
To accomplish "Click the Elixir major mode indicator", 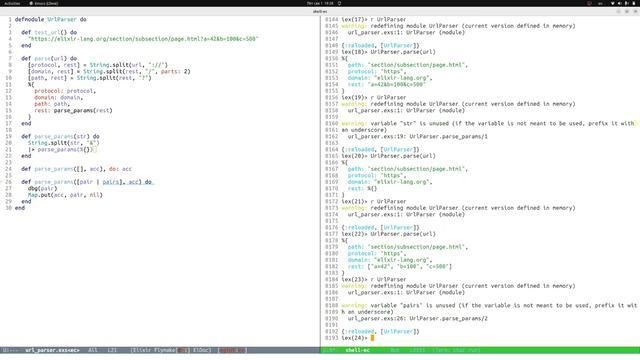I will click(x=141, y=350).
